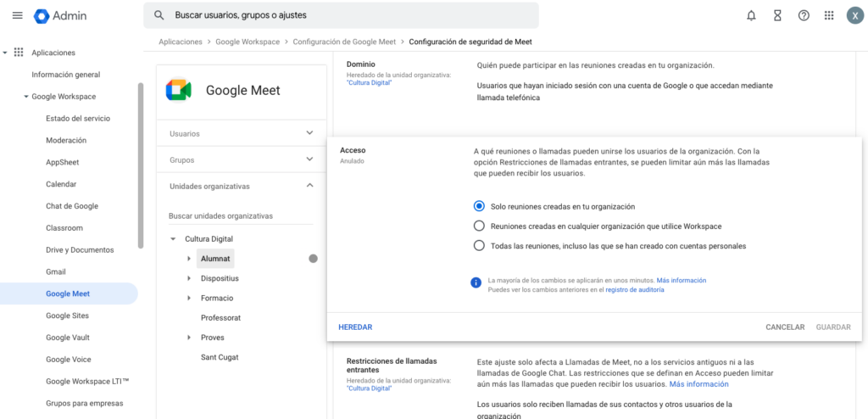Expand the Usuarios section
This screenshot has height=419, width=868.
(x=309, y=133)
